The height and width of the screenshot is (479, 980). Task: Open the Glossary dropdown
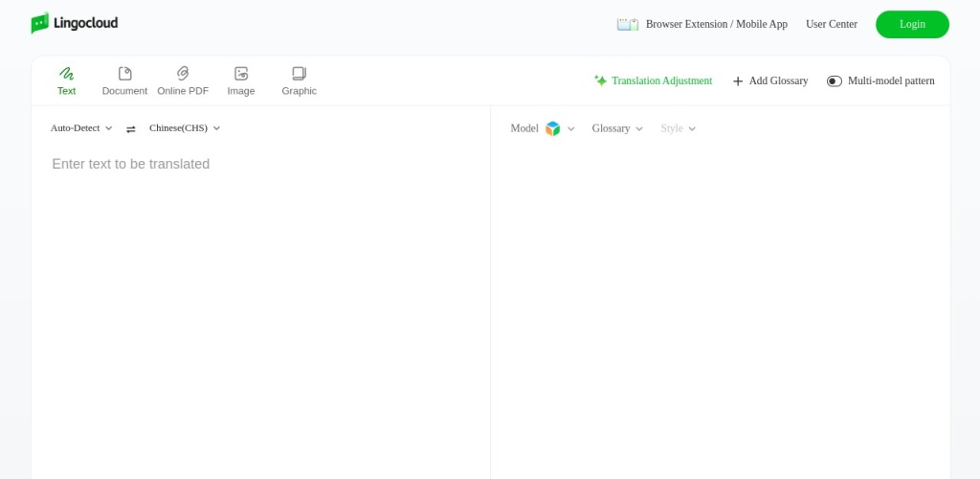click(x=617, y=128)
